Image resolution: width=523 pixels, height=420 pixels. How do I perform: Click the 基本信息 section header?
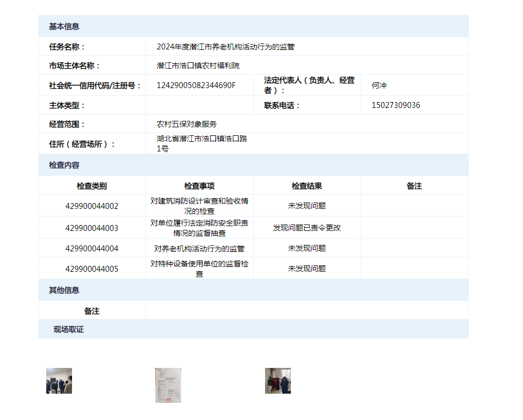pyautogui.click(x=254, y=26)
